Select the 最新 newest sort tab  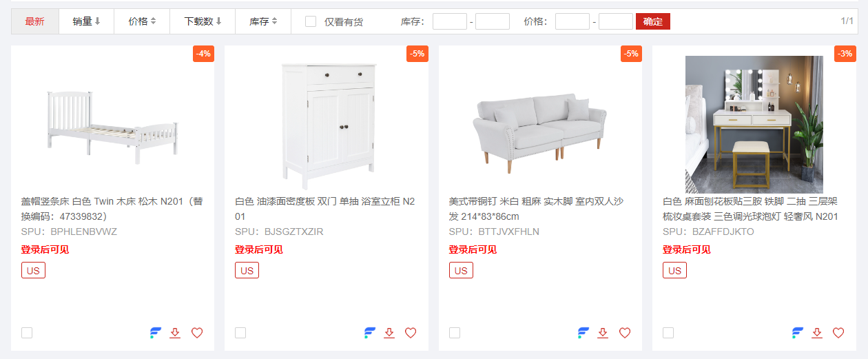35,21
